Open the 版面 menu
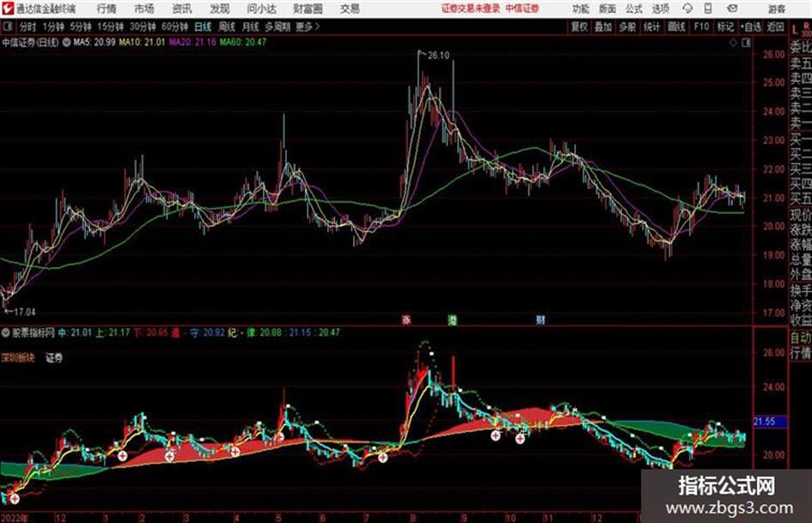812x523 pixels. (607, 9)
